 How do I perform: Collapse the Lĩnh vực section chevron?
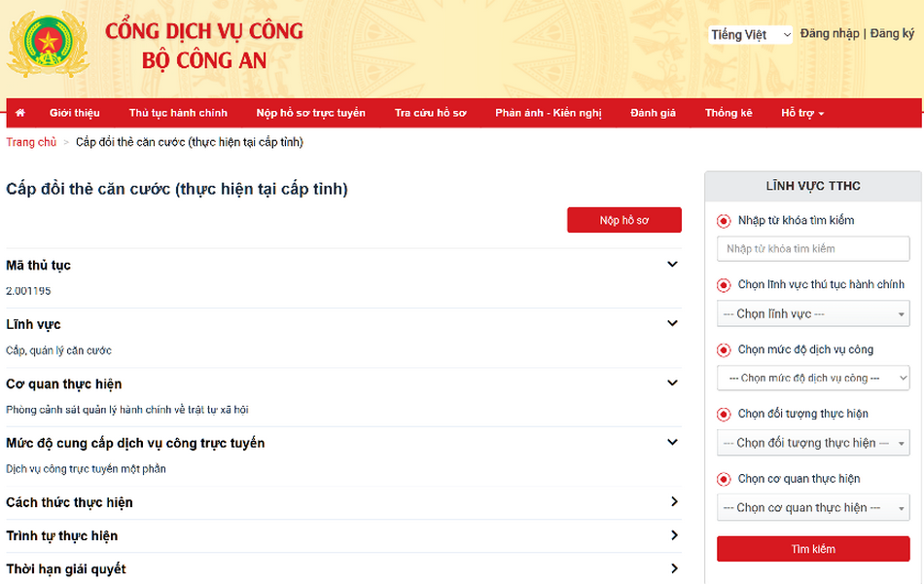[672, 323]
